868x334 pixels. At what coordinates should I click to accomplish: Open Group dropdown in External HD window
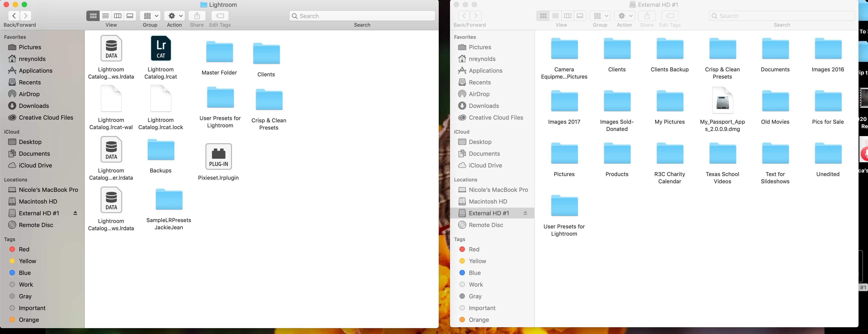pyautogui.click(x=600, y=16)
